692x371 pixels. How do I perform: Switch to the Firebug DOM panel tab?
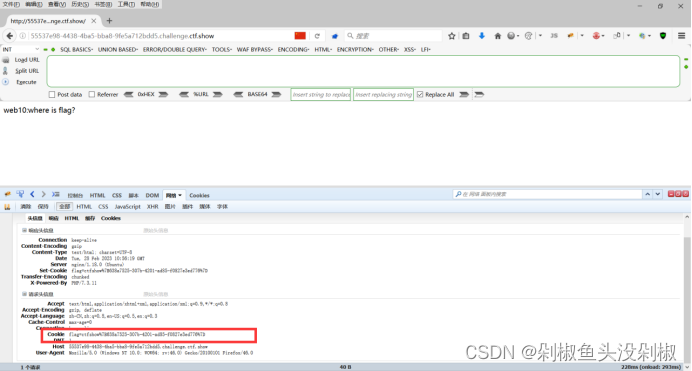coord(152,195)
